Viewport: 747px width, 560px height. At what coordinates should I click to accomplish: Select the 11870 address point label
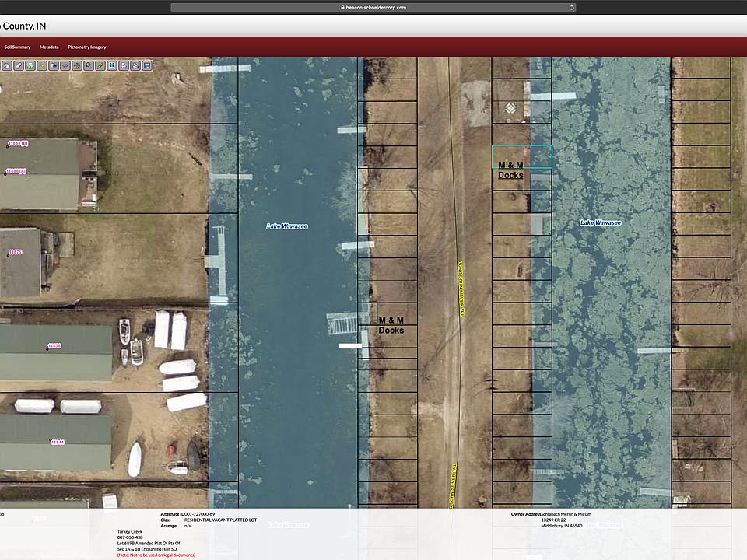tap(15, 252)
